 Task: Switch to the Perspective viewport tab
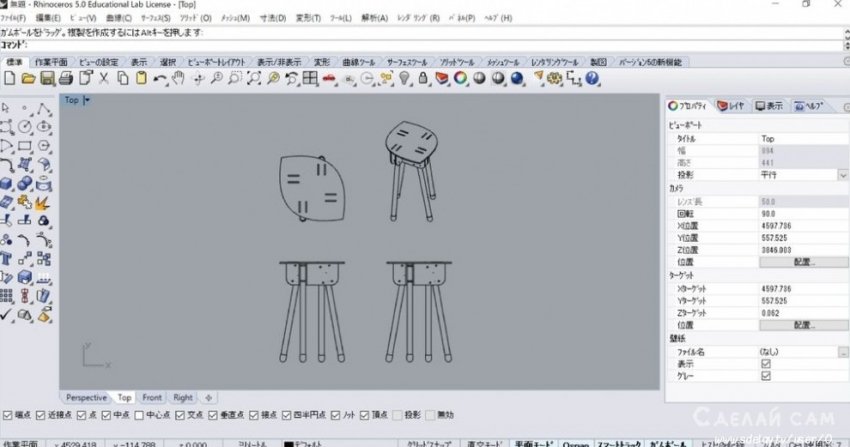(x=86, y=397)
